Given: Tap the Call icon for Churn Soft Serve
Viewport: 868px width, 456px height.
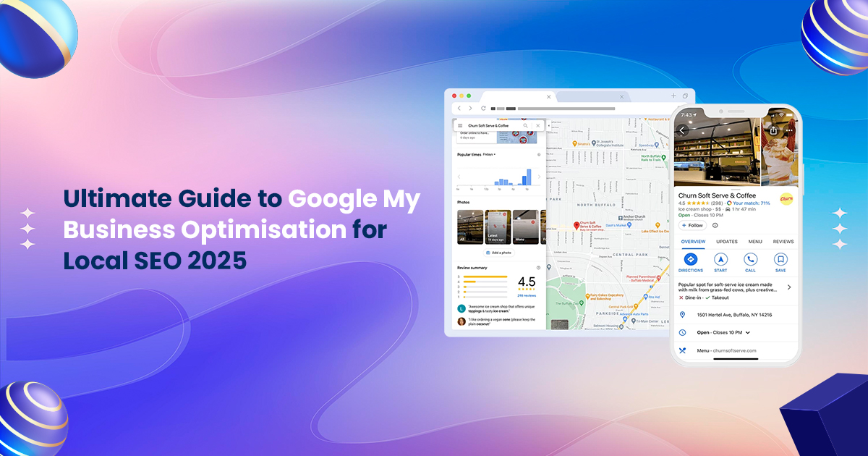Looking at the screenshot, I should click(x=752, y=258).
